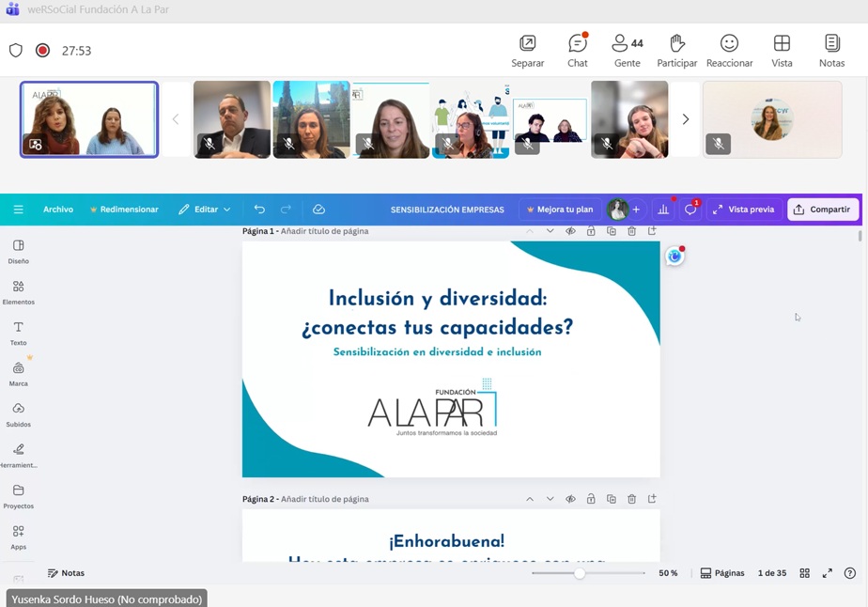868x607 pixels.
Task: Open the Archivo menu
Action: [x=58, y=210]
